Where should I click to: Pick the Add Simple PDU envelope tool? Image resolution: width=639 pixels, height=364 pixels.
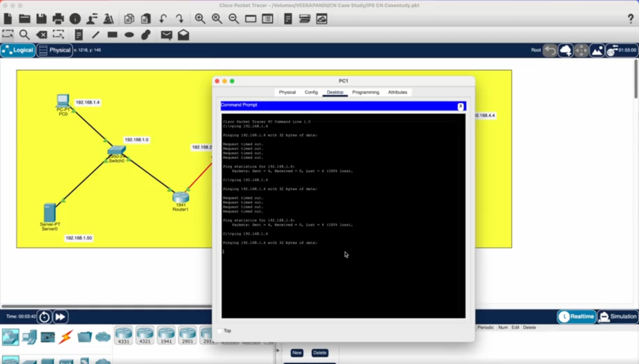click(167, 35)
